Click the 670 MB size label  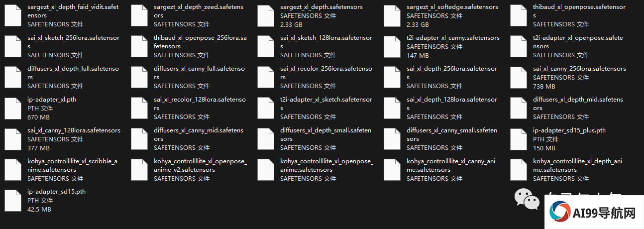[x=38, y=117]
